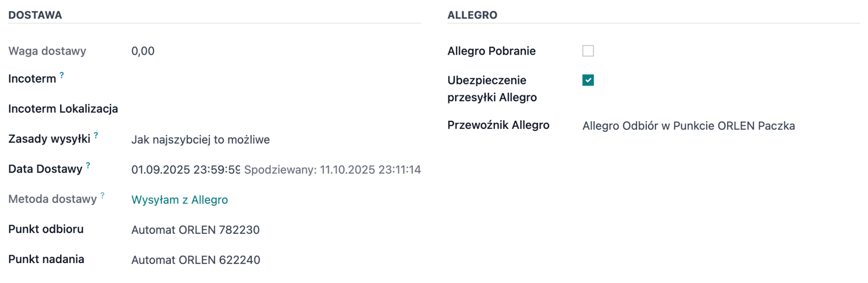Click the Spodziewany expected date text
This screenshot has width=868, height=283.
tap(332, 170)
